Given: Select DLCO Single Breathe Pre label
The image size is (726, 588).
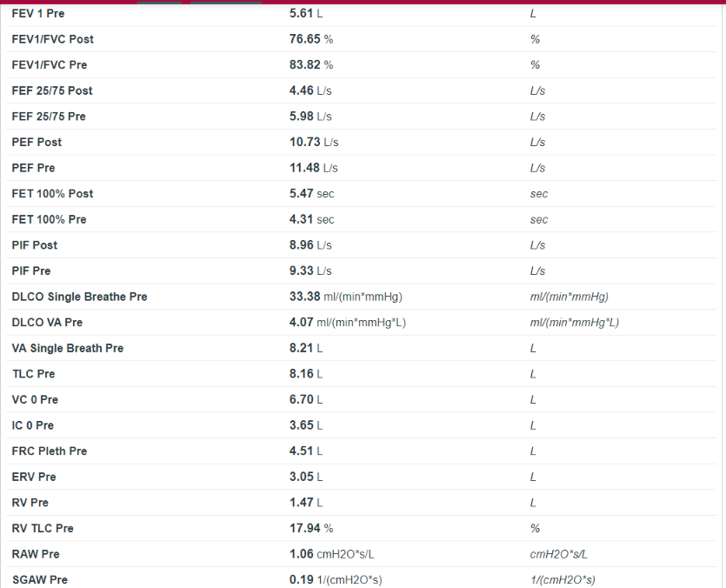Looking at the screenshot, I should 80,297.
